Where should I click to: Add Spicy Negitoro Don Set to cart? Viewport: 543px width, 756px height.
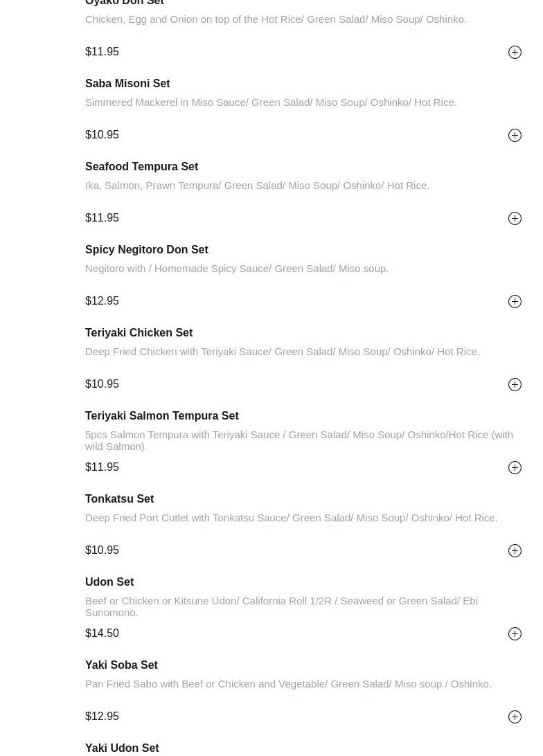tap(515, 301)
